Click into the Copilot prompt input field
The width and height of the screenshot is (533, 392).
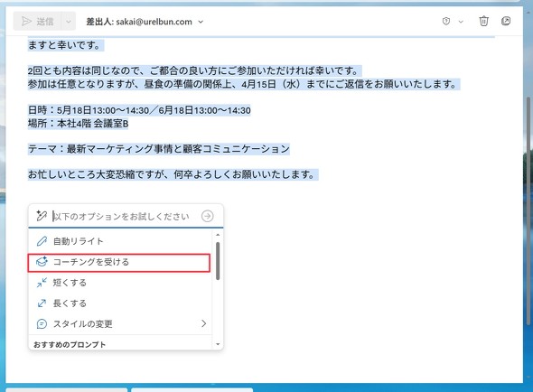coord(125,216)
